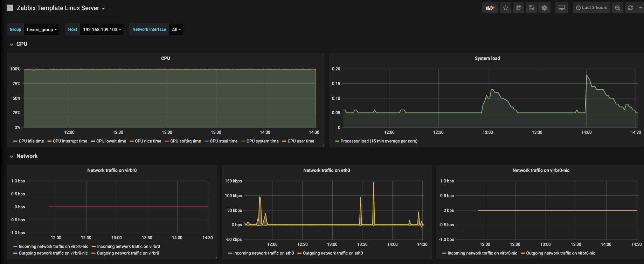644x264 pixels.
Task: Click the CPU panel resize handle
Action: 323,145
